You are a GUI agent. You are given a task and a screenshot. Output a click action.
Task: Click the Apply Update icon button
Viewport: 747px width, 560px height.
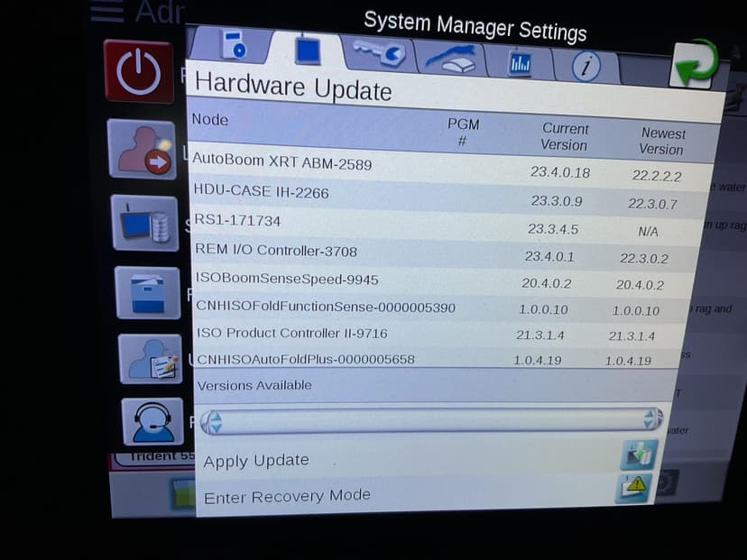639,454
